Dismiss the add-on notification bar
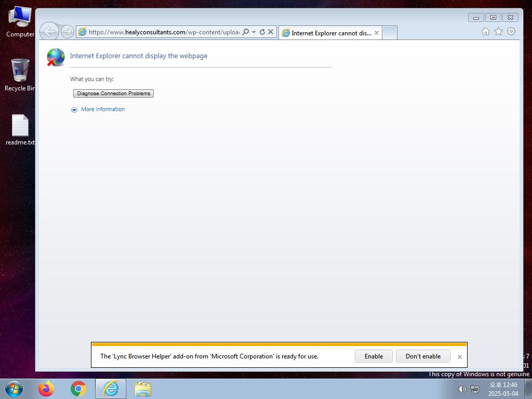The height and width of the screenshot is (399, 532). pyautogui.click(x=460, y=356)
